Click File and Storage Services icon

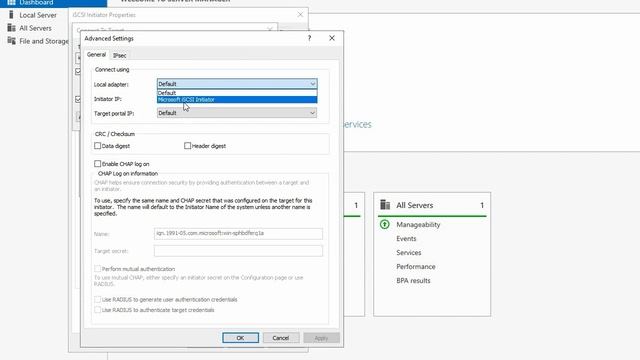pyautogui.click(x=11, y=41)
